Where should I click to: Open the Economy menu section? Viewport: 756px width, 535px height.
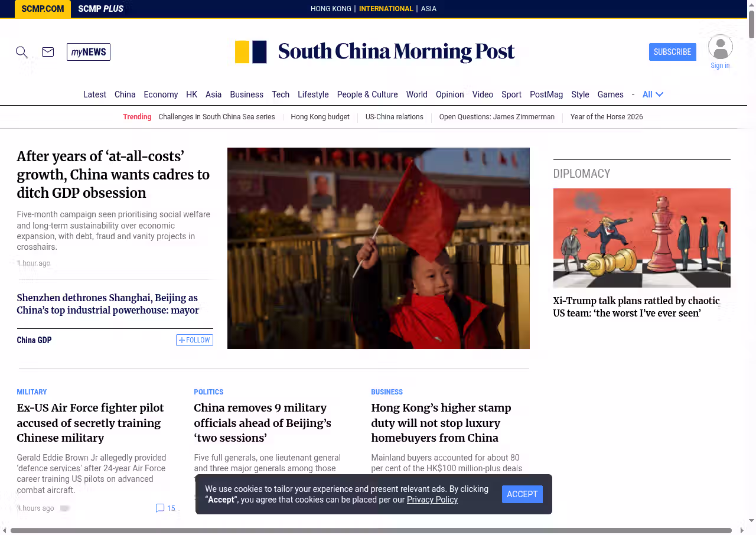tap(161, 94)
